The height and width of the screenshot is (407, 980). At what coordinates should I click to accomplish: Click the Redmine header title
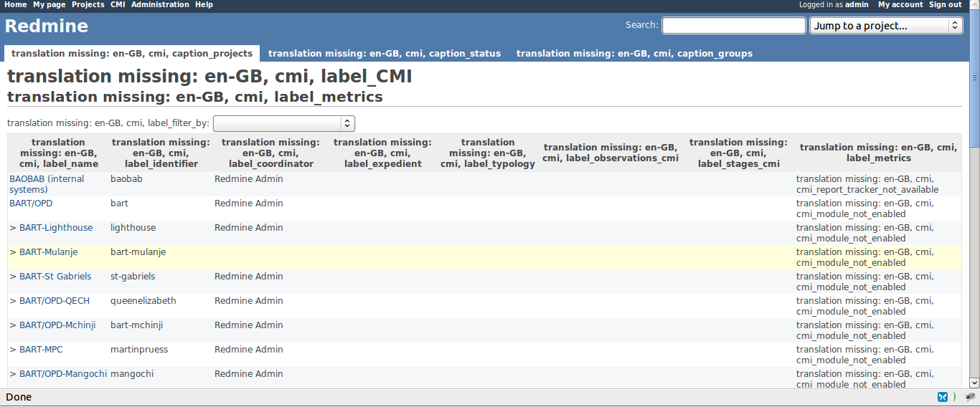(47, 27)
